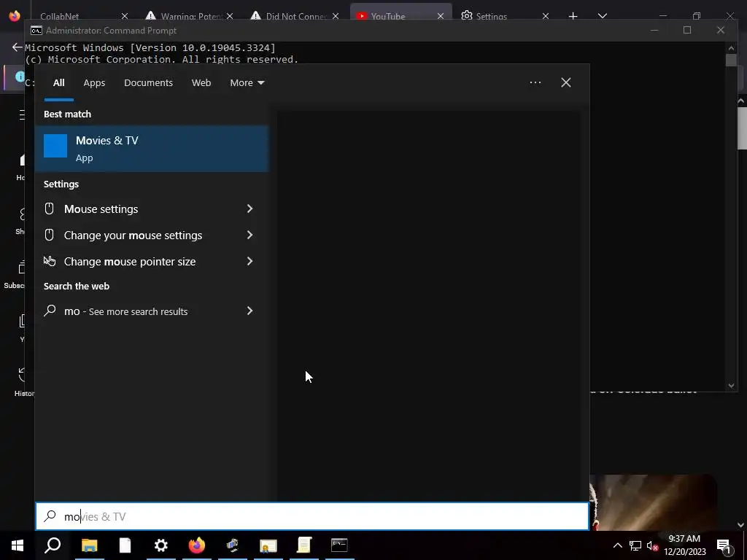Click the pointer icon beside Change mouse pointer size

point(50,260)
